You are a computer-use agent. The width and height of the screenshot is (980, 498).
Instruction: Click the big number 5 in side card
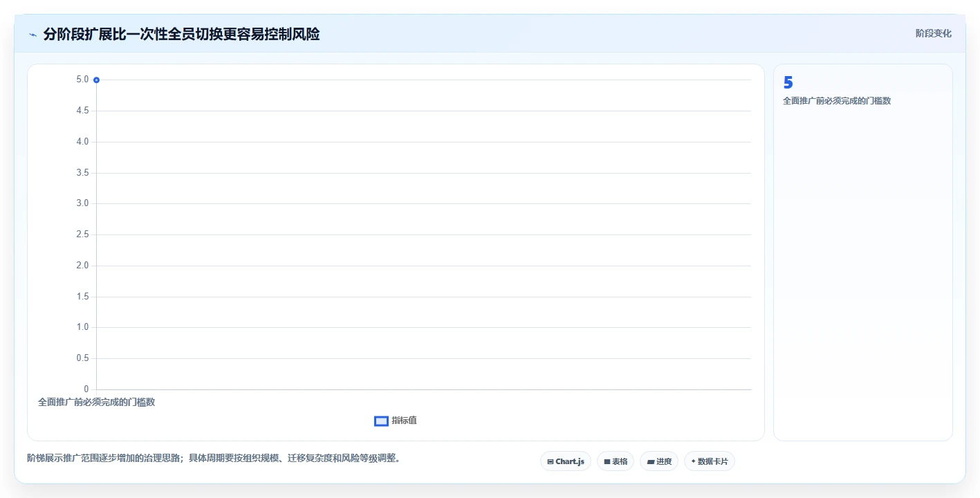coord(788,83)
